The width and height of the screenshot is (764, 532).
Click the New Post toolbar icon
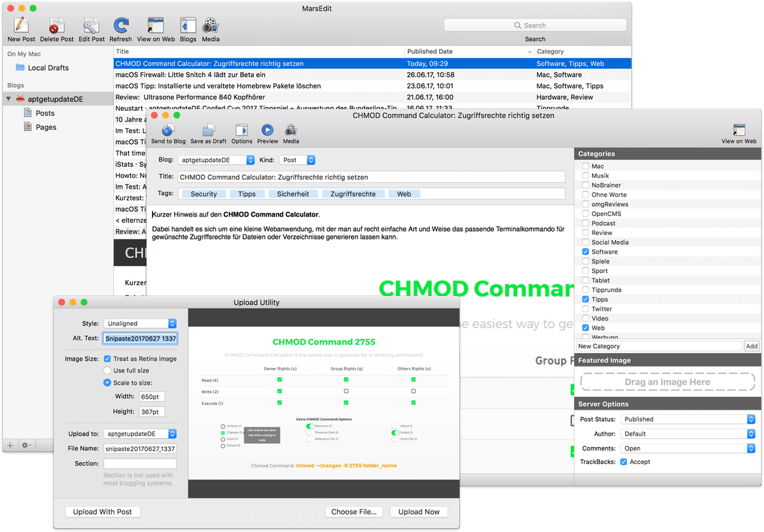[x=21, y=26]
